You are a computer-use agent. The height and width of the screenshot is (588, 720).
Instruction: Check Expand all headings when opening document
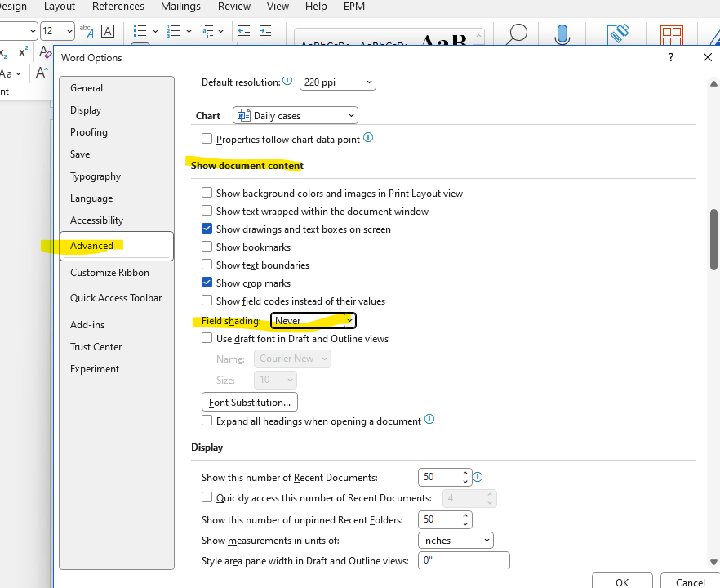(x=207, y=421)
